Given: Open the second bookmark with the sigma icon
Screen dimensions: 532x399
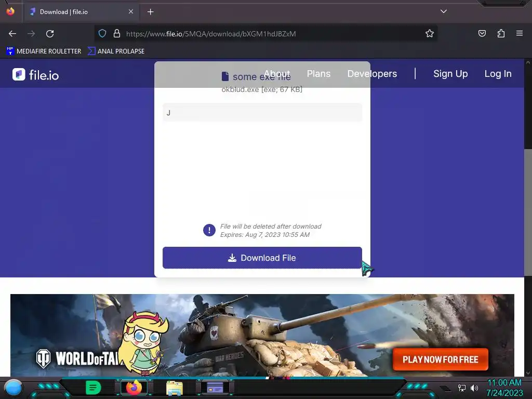Looking at the screenshot, I should coord(116,51).
